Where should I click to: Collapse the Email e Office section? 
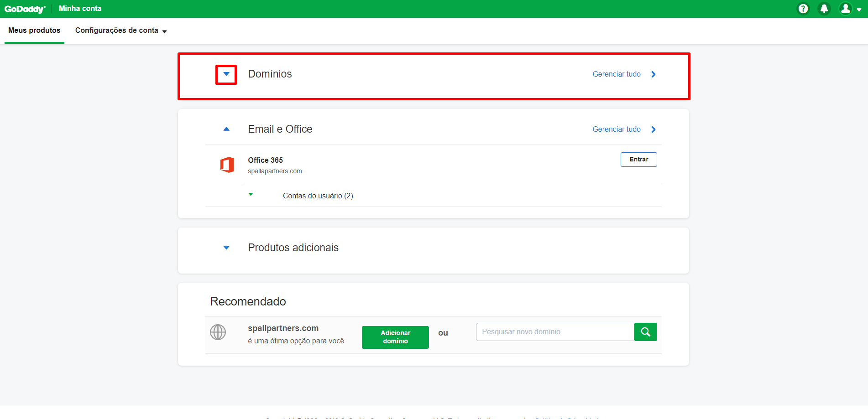click(226, 129)
